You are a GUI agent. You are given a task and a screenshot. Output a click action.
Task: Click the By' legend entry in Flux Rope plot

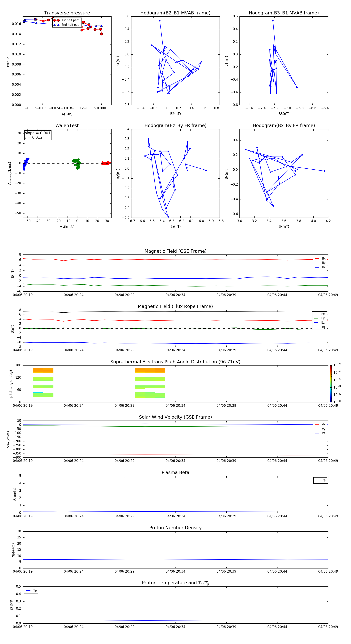[x=320, y=318]
